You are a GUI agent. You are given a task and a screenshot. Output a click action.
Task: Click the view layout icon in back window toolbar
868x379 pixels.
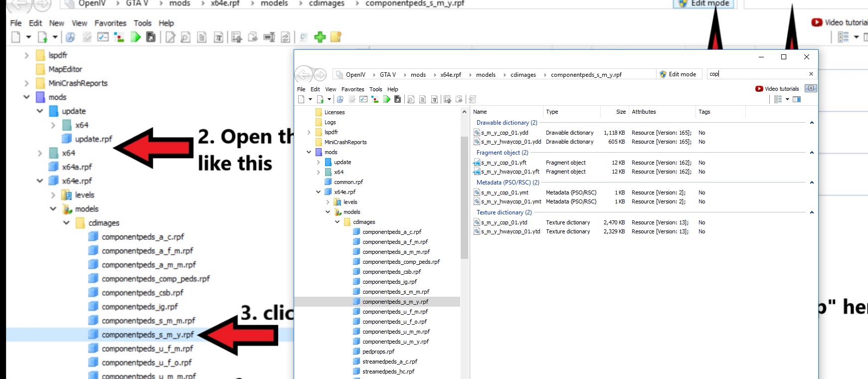[843, 37]
